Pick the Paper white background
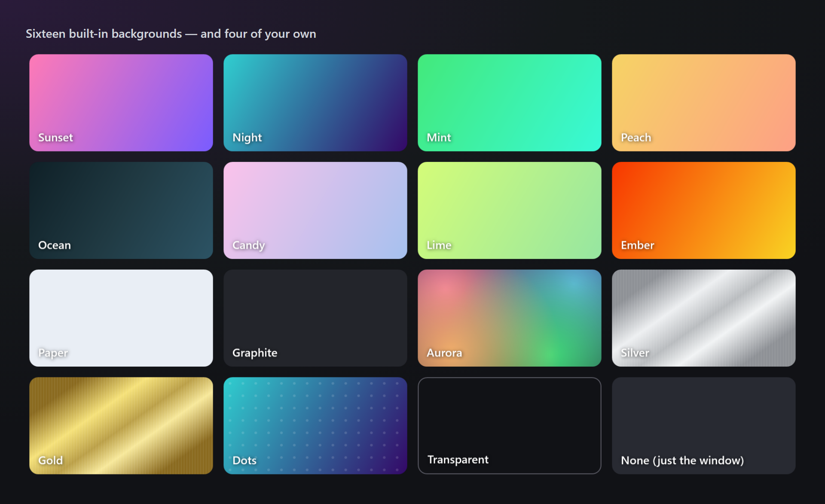This screenshot has width=825, height=504. (x=121, y=318)
